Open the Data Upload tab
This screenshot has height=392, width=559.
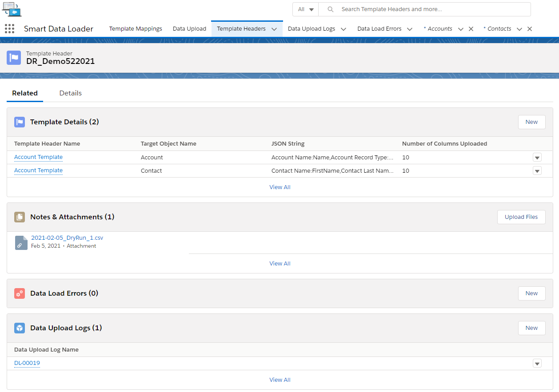tap(189, 29)
